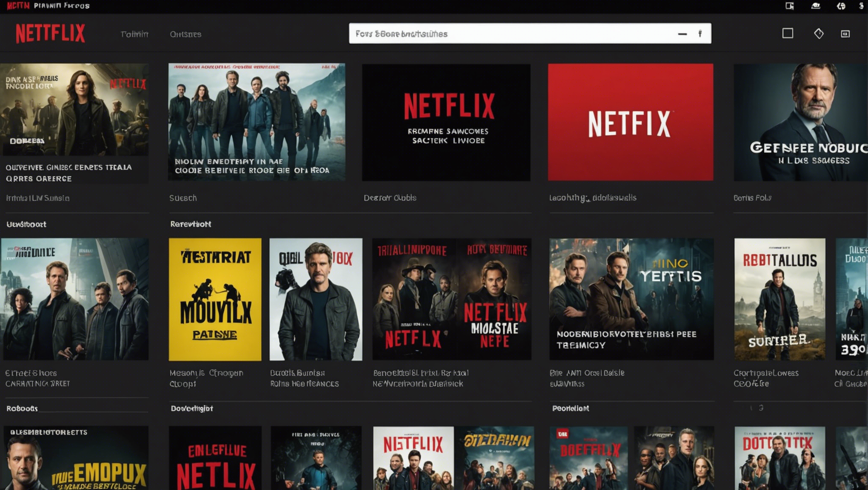Open the red 'DOEFFLIX' poster

point(588,458)
